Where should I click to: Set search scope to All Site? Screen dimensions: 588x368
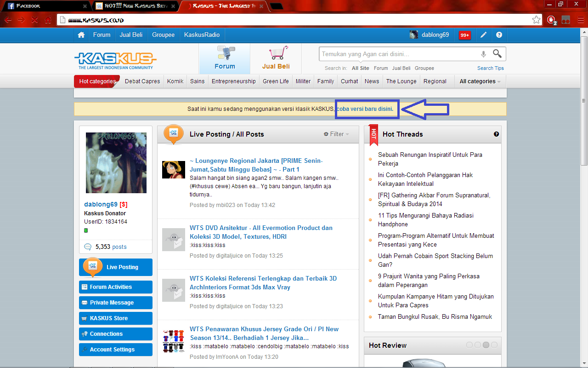pyautogui.click(x=361, y=68)
